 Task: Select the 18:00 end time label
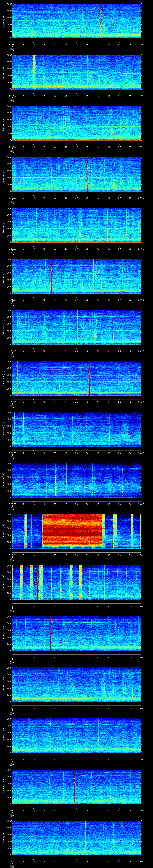(141, 96)
